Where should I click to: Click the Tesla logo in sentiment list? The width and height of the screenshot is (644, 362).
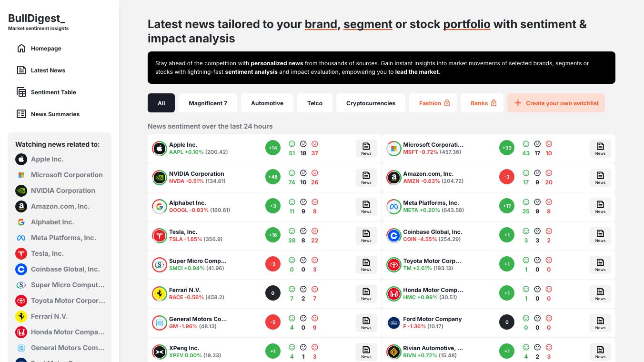coord(159,235)
